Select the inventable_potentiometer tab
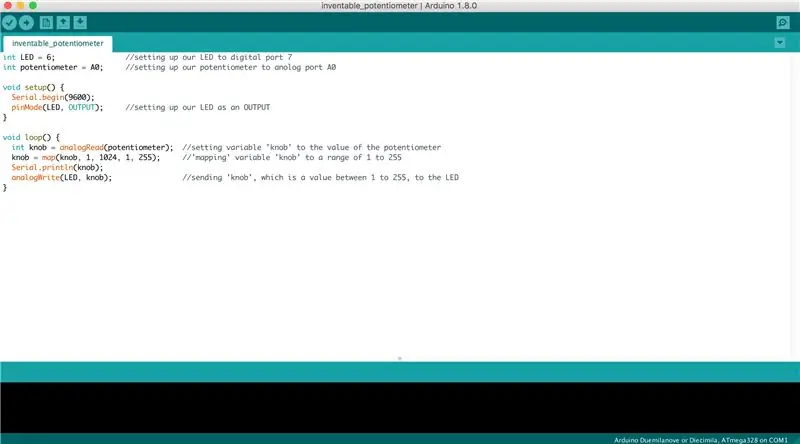 [x=57, y=43]
